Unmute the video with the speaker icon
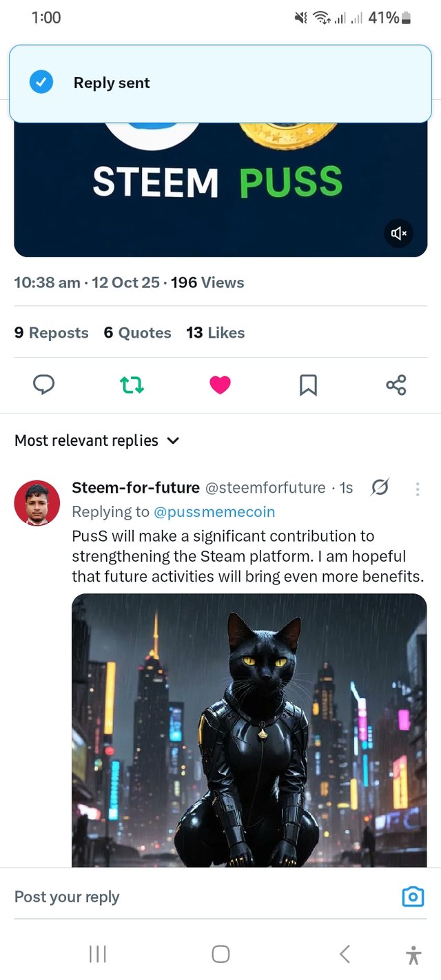441x980 pixels. coord(398,233)
